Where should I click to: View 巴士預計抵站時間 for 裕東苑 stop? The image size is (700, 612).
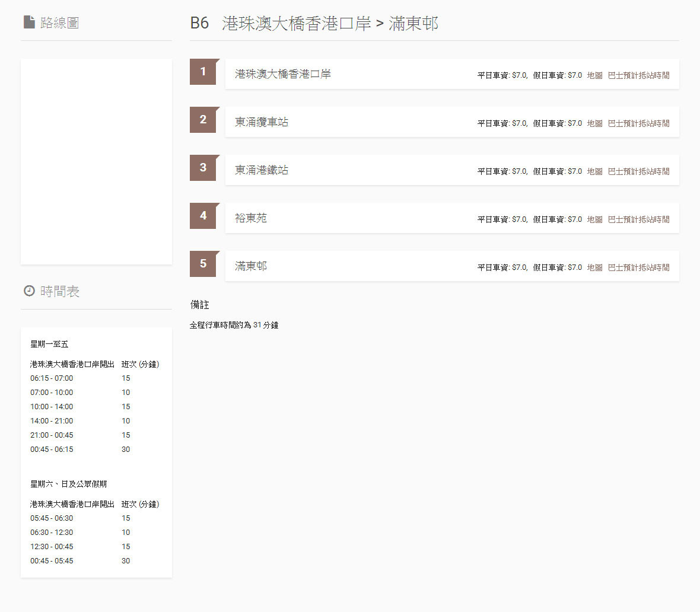point(639,219)
